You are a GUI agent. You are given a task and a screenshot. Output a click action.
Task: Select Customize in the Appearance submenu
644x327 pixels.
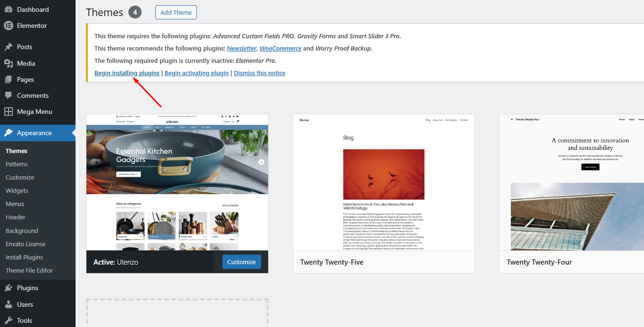19,177
